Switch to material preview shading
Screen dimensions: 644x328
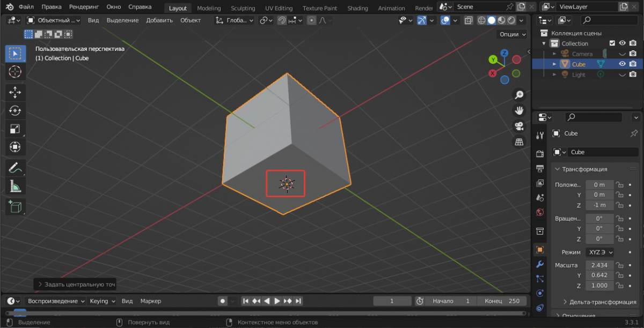501,20
